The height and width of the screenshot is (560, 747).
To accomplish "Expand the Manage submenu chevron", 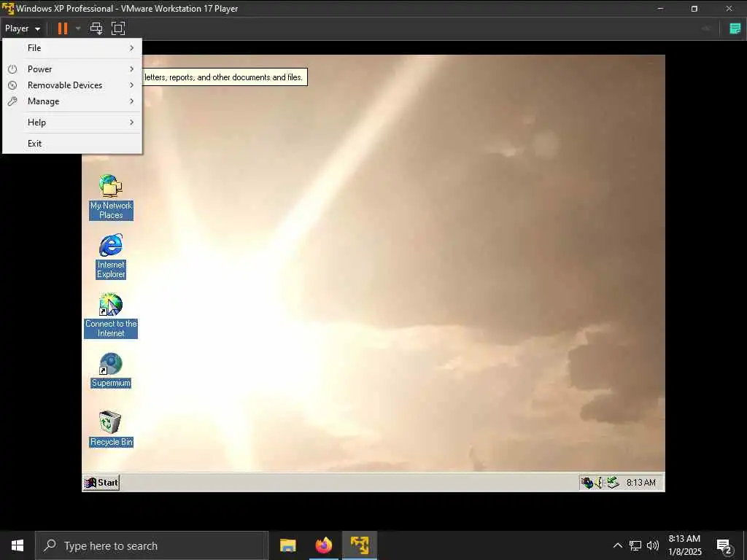I will coord(132,101).
